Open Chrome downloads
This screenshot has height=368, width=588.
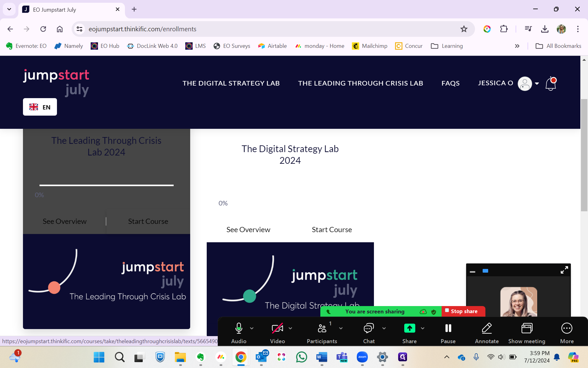tap(545, 29)
